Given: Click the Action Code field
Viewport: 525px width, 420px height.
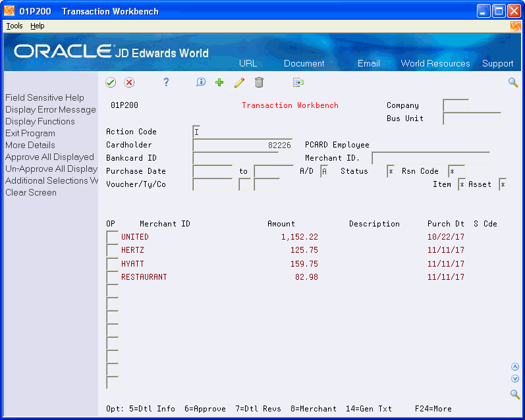Looking at the screenshot, I should 196,132.
